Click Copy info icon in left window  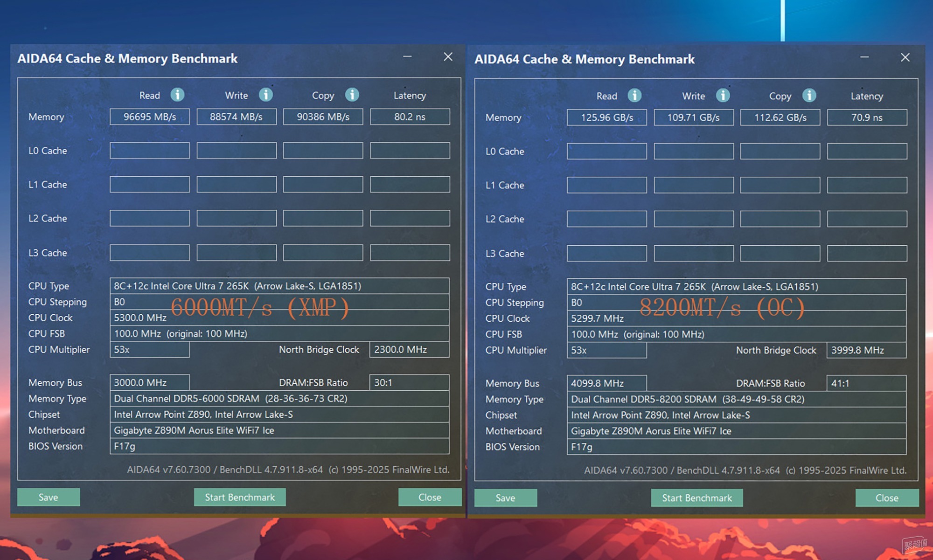352,95
